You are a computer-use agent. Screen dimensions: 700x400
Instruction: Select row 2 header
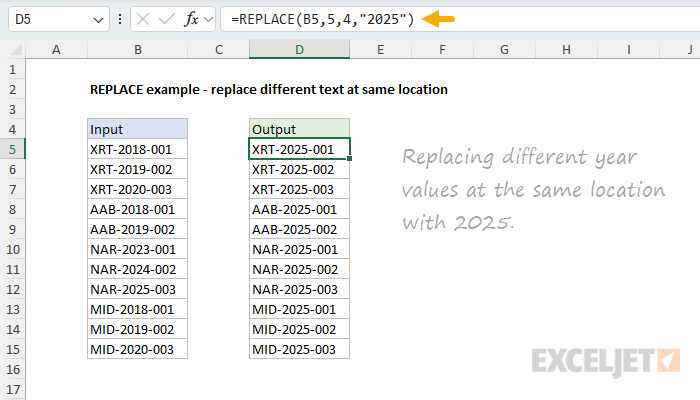tap(12, 89)
